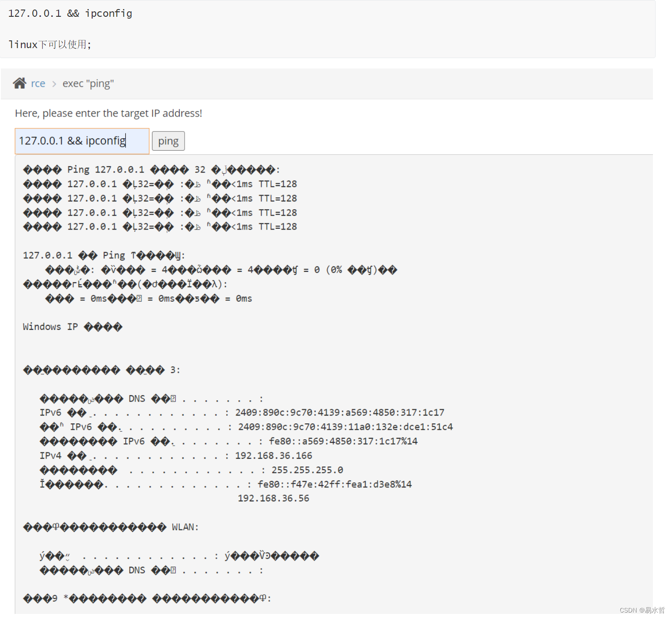Open the rce breadcrumb link

tap(38, 83)
